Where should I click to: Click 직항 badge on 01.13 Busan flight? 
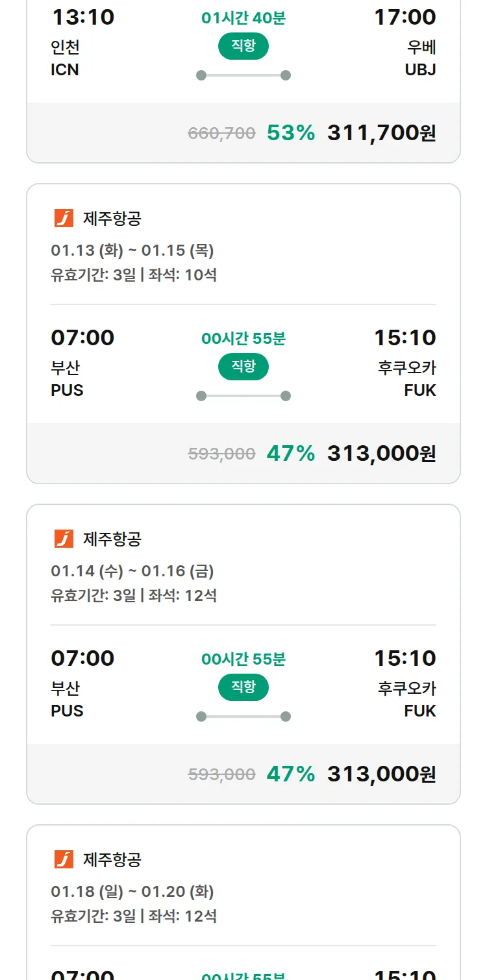[x=243, y=367]
